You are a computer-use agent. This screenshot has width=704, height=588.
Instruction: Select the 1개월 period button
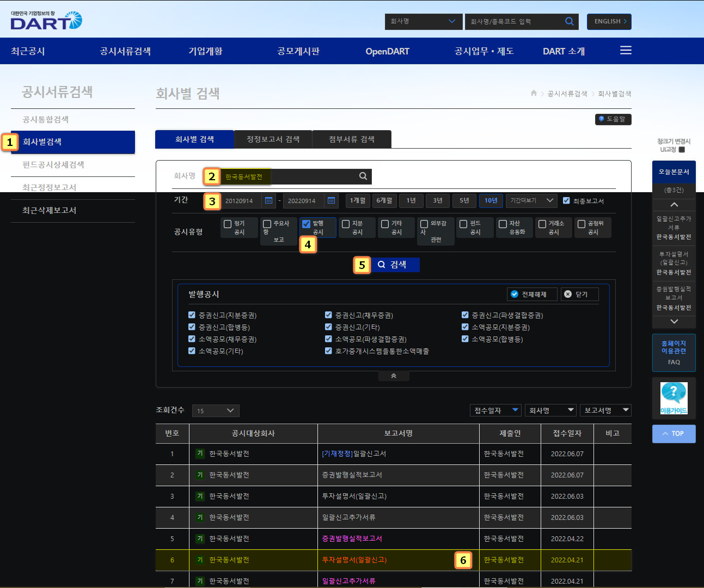[357, 200]
